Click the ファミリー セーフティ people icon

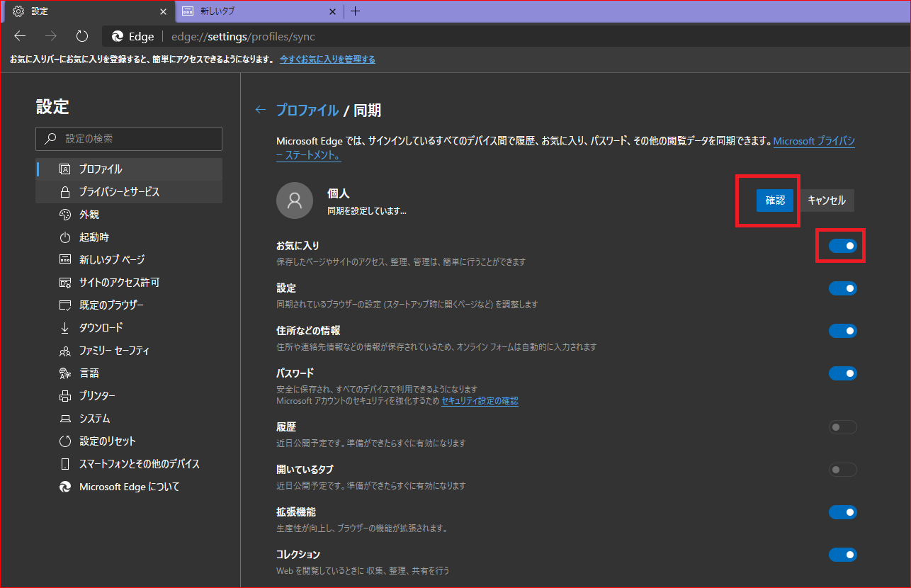click(x=65, y=351)
